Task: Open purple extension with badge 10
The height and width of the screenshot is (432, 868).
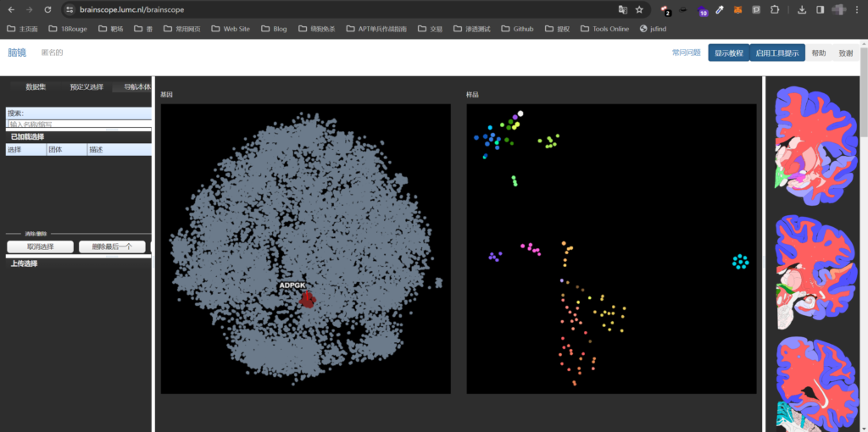Action: (702, 10)
